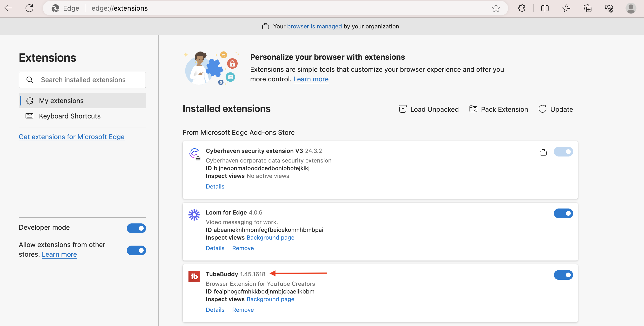Viewport: 644px width, 326px height.
Task: Click Pack Extension
Action: (498, 109)
